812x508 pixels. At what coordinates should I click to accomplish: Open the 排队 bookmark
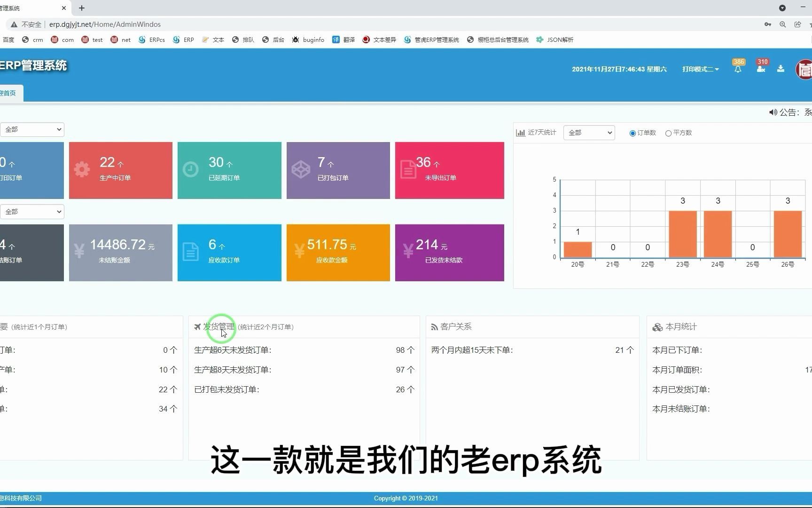click(243, 40)
